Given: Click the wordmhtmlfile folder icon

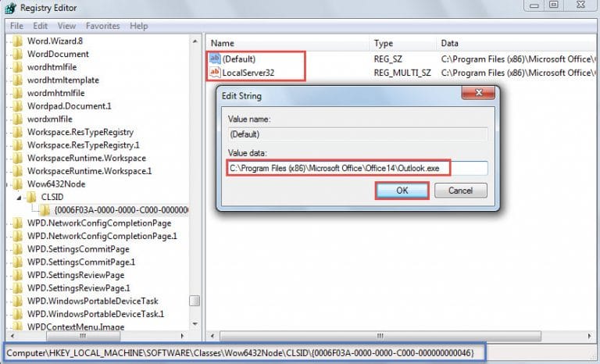Looking at the screenshot, I should point(18,93).
